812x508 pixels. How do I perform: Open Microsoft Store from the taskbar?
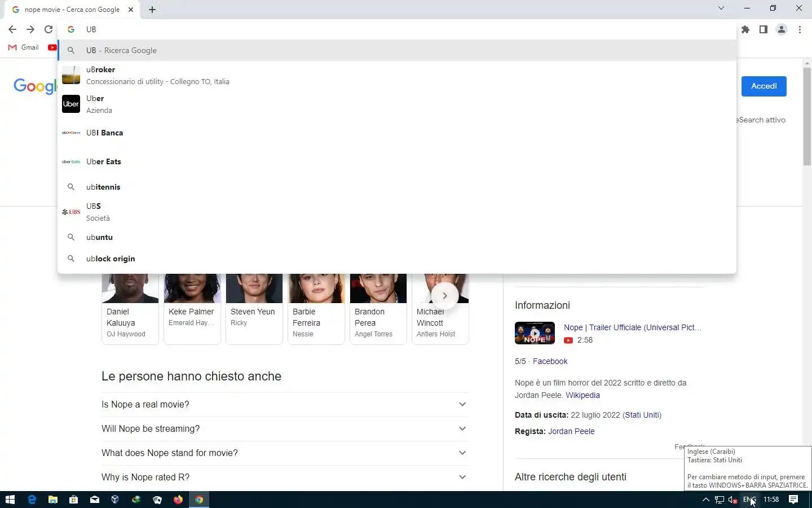[73, 500]
